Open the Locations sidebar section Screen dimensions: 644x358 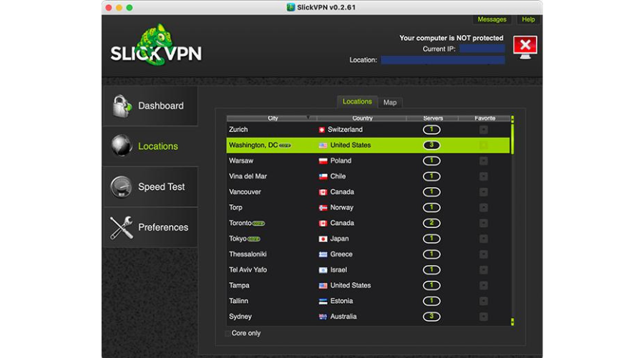pos(150,146)
